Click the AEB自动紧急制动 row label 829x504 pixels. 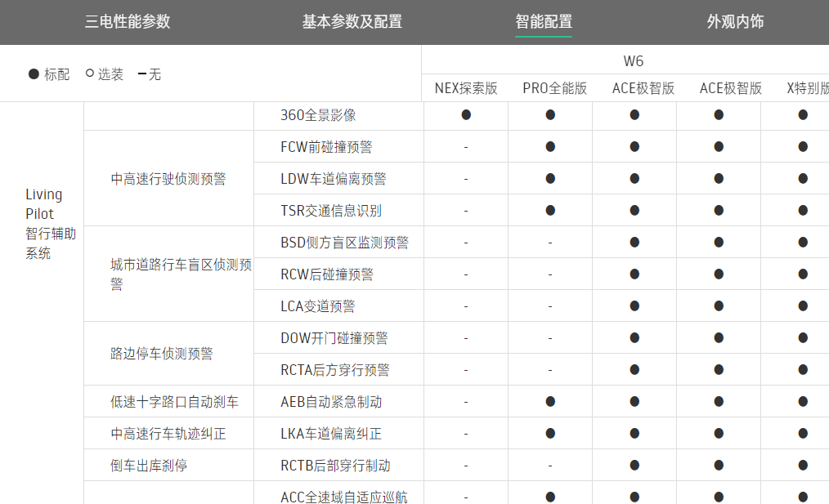tap(331, 402)
